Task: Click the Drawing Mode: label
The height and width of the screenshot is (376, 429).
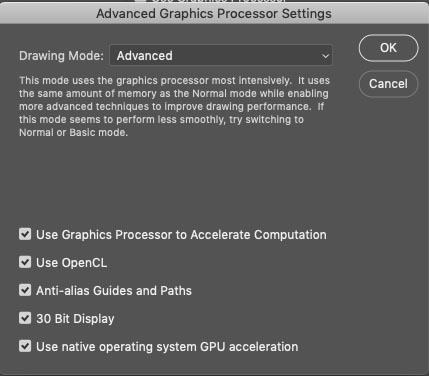Action: [61, 56]
